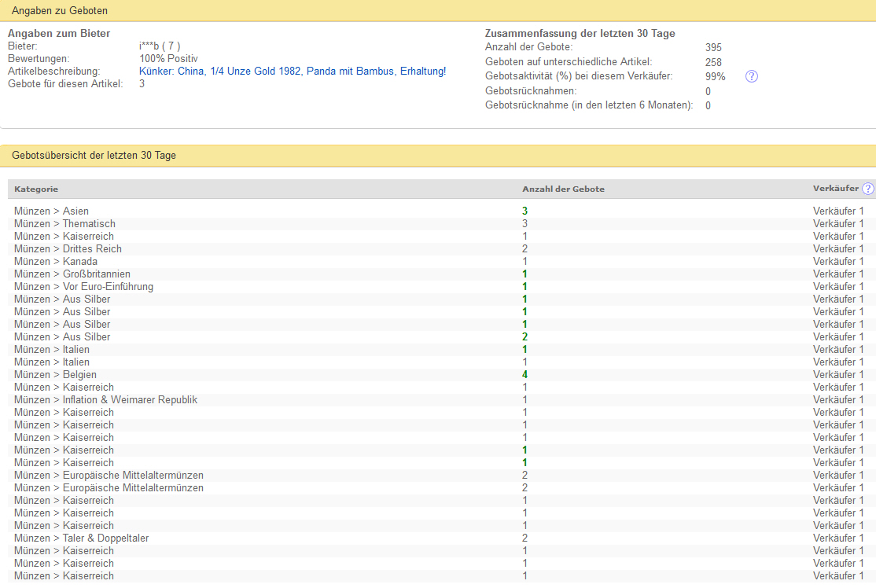Click the 100% Positiv rating text
876x588 pixels.
168,59
